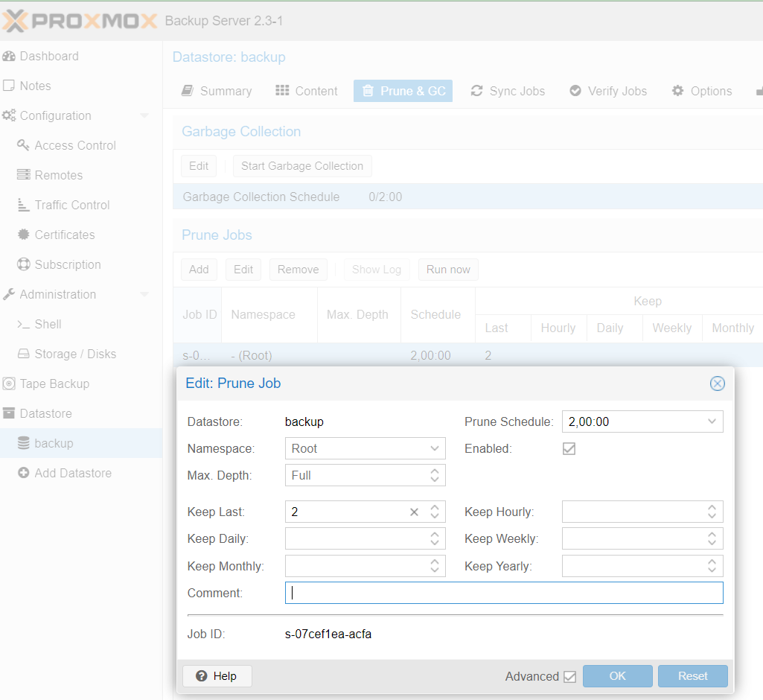Image resolution: width=763 pixels, height=700 pixels.
Task: Adjust the Keep Last spinner arrows
Action: point(435,512)
